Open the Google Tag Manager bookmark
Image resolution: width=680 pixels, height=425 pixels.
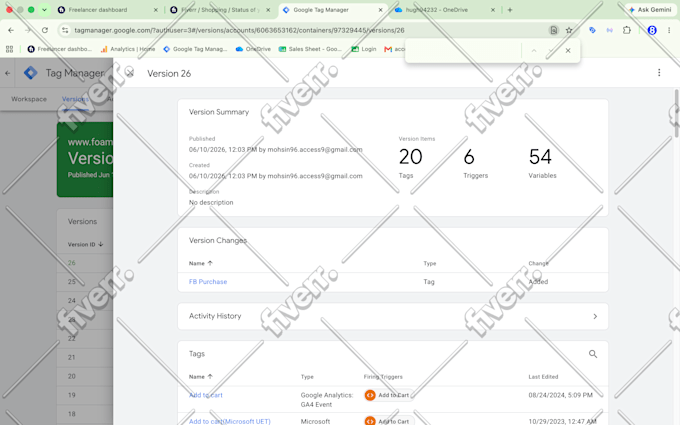click(195, 49)
